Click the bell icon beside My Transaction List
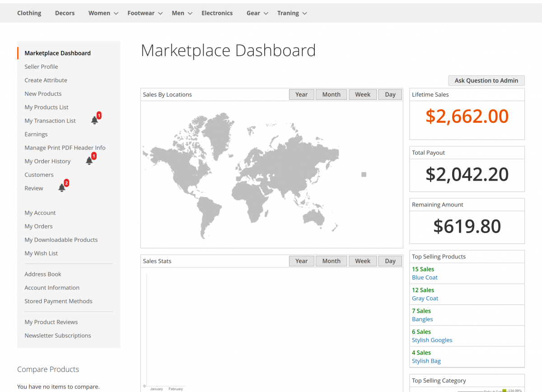 [x=94, y=120]
